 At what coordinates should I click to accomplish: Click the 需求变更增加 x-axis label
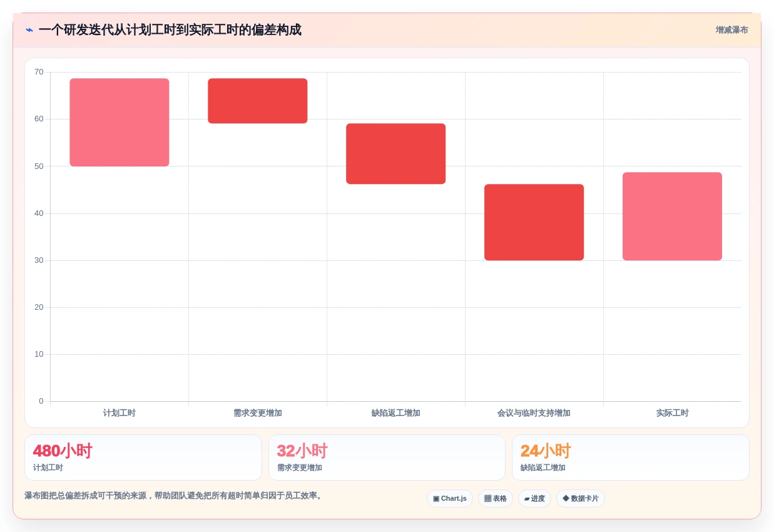(258, 413)
